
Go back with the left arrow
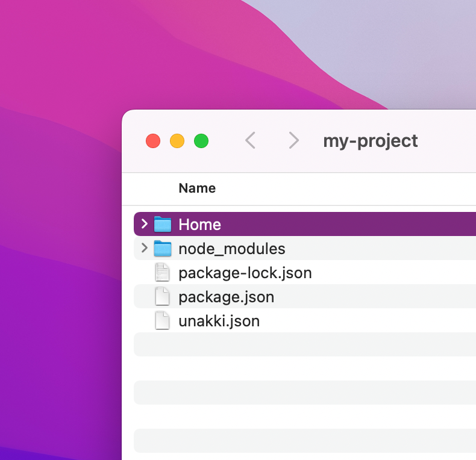point(251,140)
